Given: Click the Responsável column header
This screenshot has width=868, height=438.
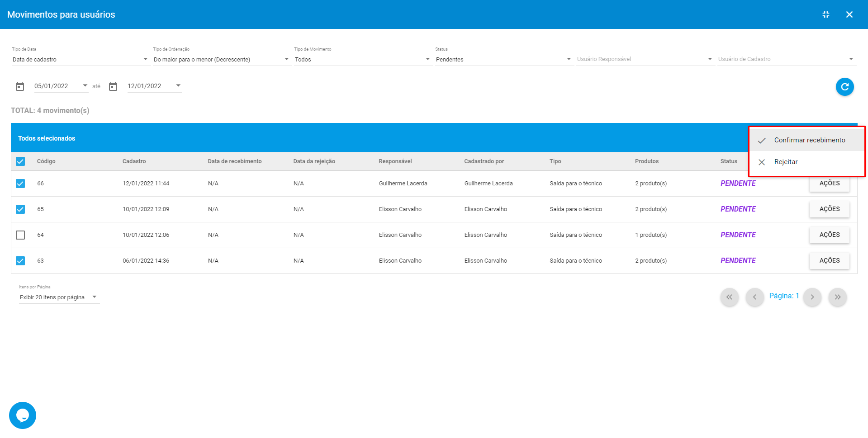Looking at the screenshot, I should coord(395,161).
